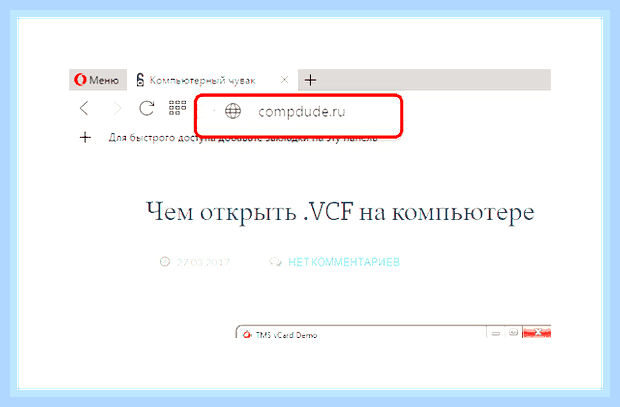Click the Чем открыть .VCF article title

click(340, 213)
